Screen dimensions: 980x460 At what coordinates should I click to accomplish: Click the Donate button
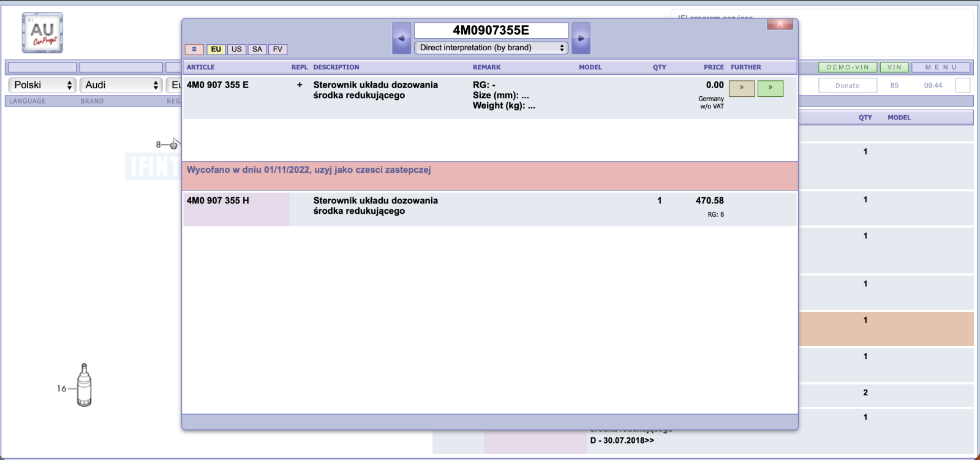(848, 86)
